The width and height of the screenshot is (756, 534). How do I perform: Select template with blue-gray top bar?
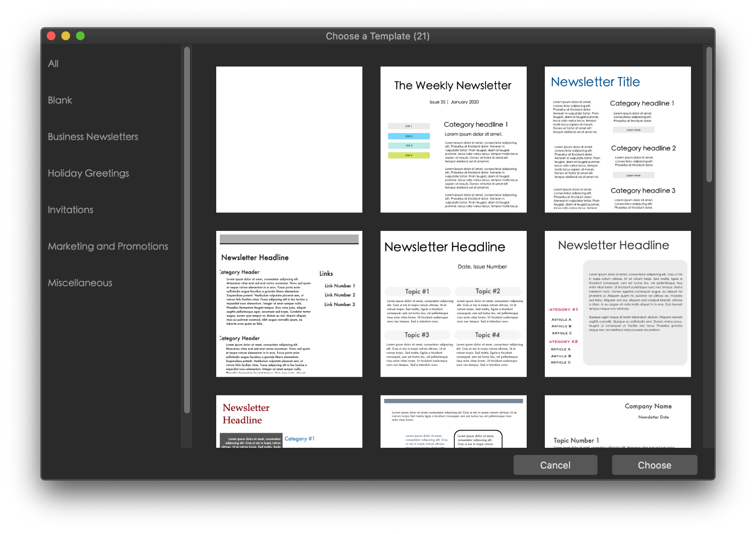[454, 422]
